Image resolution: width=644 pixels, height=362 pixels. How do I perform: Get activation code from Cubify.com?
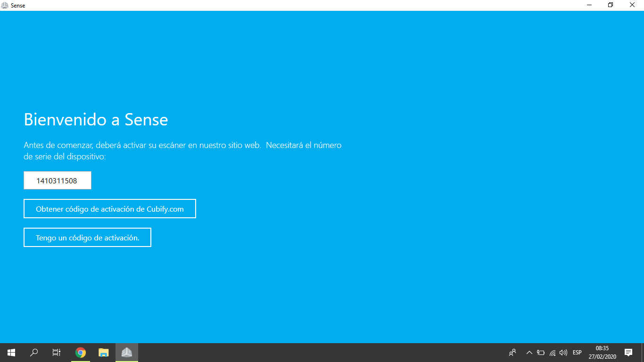coord(110,209)
